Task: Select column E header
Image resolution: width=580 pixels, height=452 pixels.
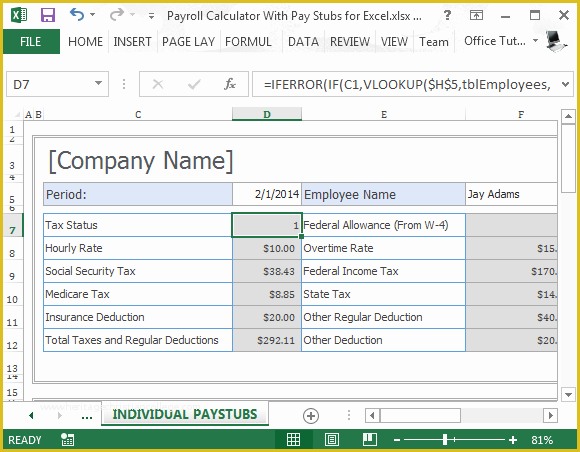Action: tap(384, 115)
